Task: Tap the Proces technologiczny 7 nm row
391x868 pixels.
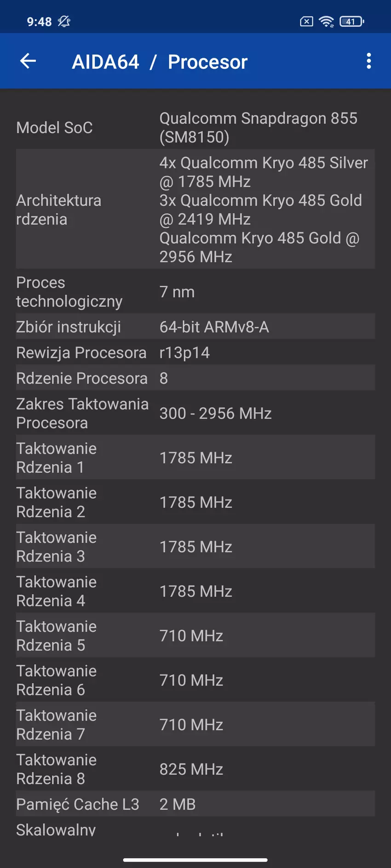Action: coord(195,292)
